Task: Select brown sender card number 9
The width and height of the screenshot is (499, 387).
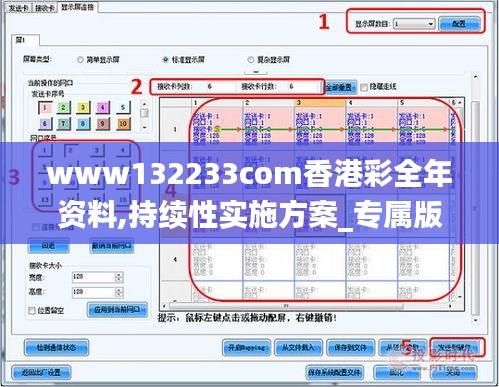Action: [x=103, y=124]
